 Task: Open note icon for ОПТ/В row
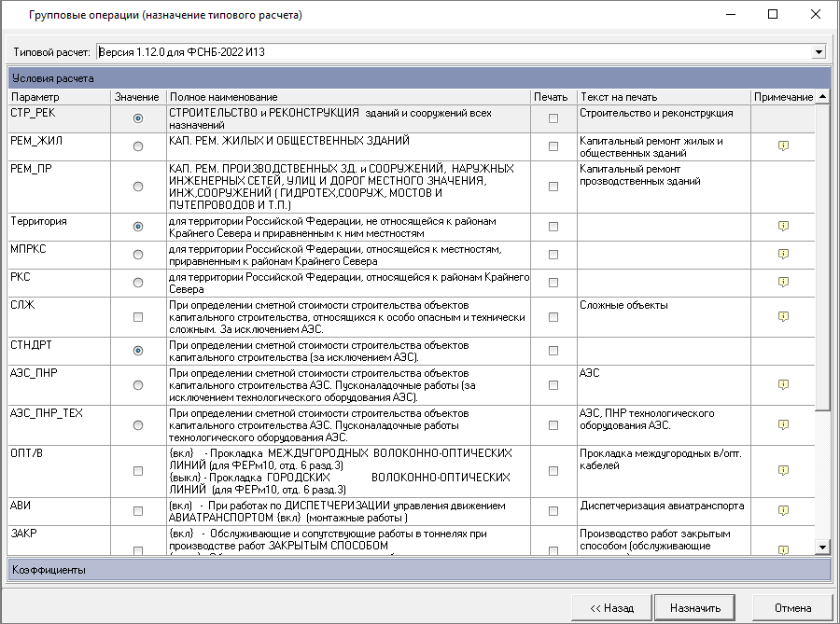pyautogui.click(x=784, y=471)
